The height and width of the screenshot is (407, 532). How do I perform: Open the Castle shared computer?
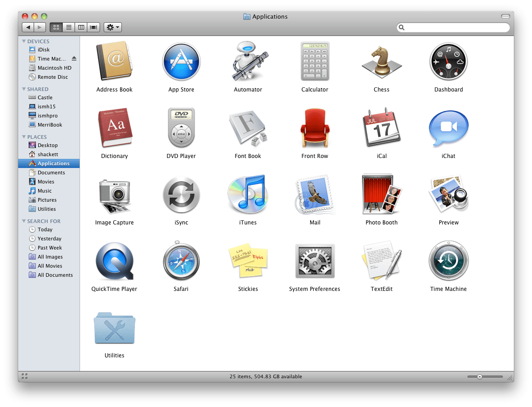click(x=49, y=97)
